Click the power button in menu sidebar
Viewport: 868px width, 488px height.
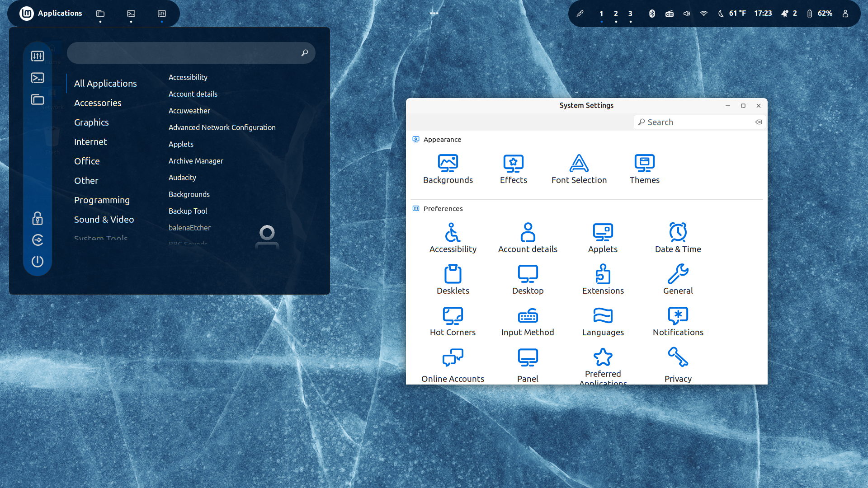[38, 261]
